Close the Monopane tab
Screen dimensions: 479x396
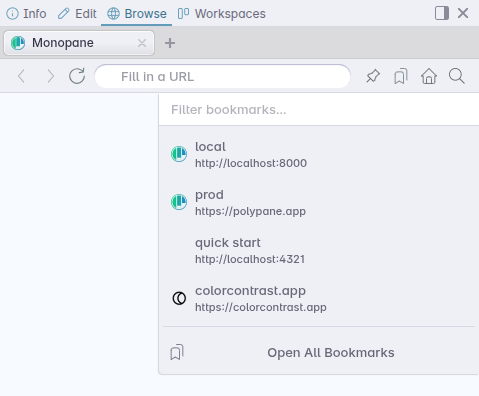point(142,43)
